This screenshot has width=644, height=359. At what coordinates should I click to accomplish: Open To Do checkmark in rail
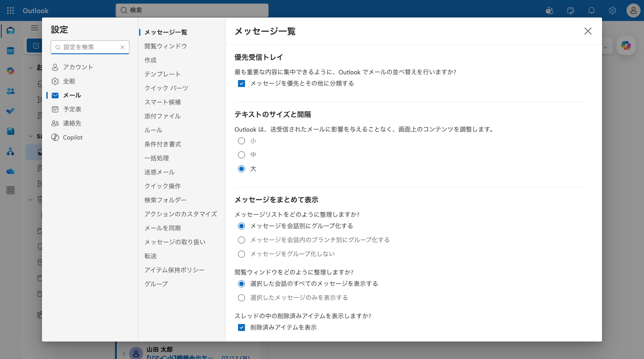pyautogui.click(x=10, y=111)
